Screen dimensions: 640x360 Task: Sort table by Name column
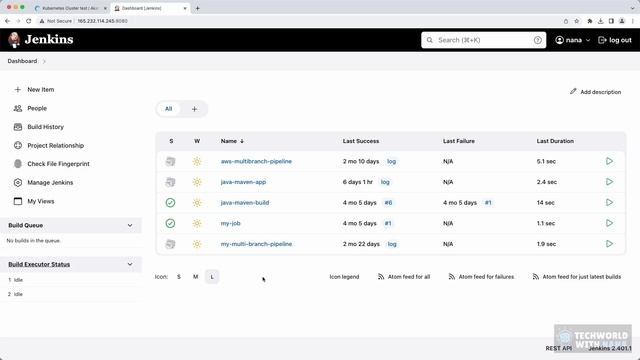coord(232,141)
